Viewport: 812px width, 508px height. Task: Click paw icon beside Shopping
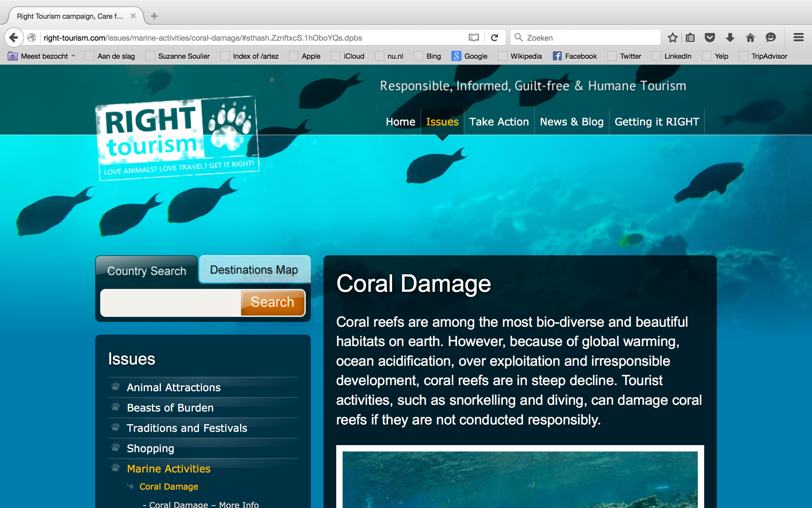click(115, 447)
